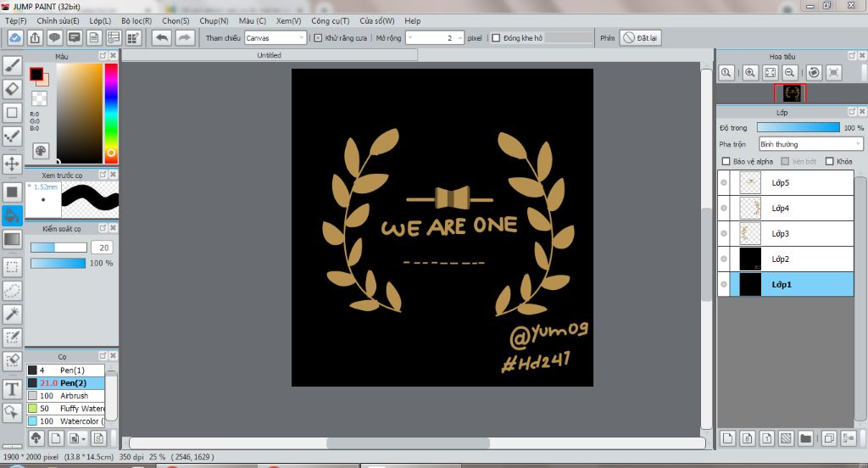Click rotate reset icon in navigator

pyautogui.click(x=814, y=72)
